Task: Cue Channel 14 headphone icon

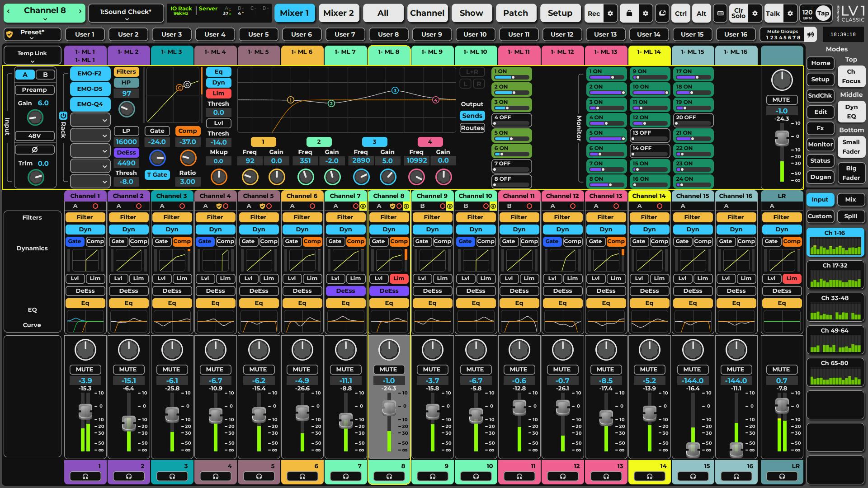Action: point(650,476)
